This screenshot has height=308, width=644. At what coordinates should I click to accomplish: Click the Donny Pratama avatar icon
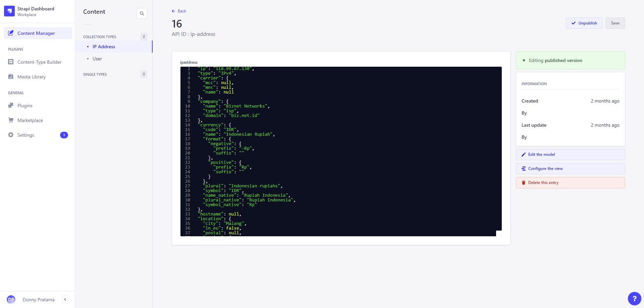click(x=11, y=300)
